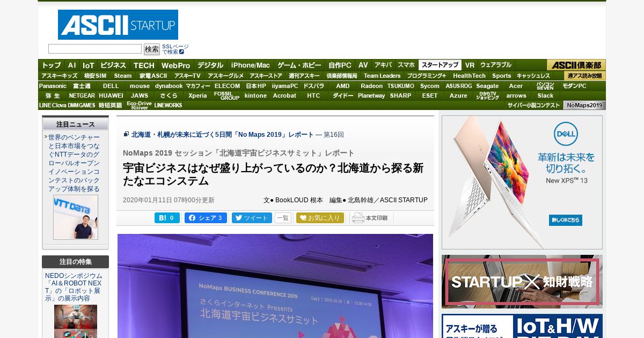Viewport: 644px width, 338px height.
Task: Open the トップ menu item
Action: pyautogui.click(x=52, y=65)
